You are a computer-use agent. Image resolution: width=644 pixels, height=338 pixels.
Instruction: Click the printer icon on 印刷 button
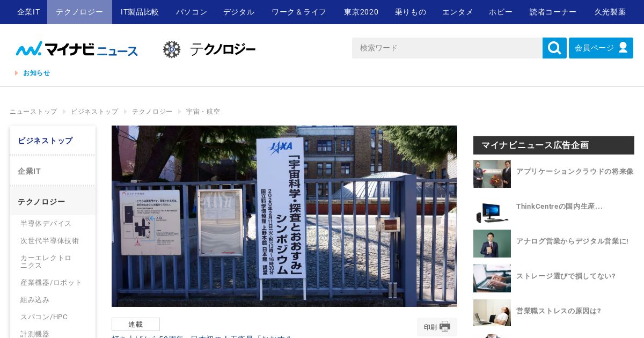[445, 326]
